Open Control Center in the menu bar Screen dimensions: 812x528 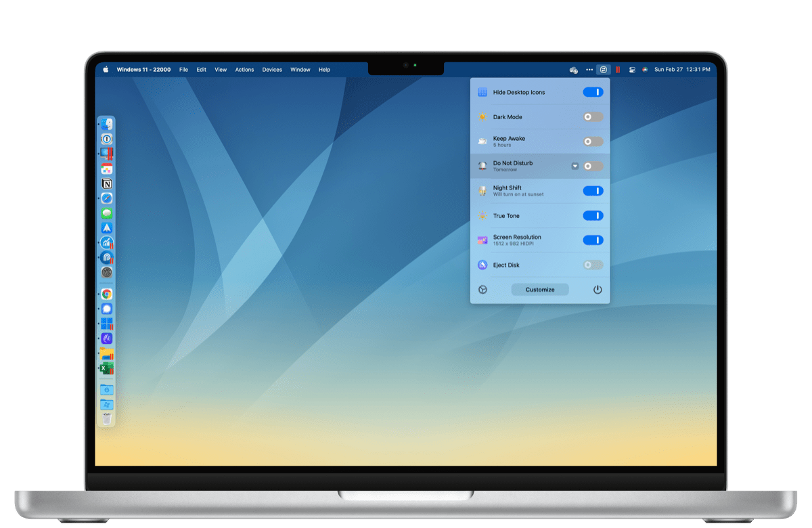click(x=632, y=69)
